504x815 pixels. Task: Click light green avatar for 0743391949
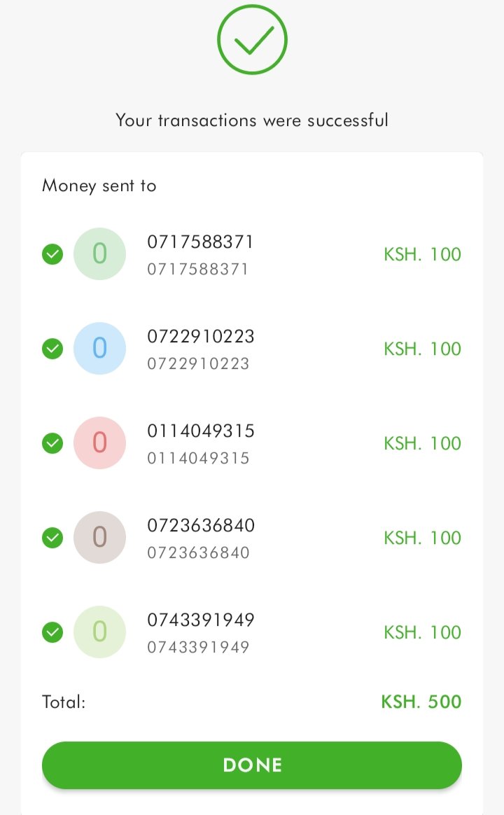(x=100, y=632)
